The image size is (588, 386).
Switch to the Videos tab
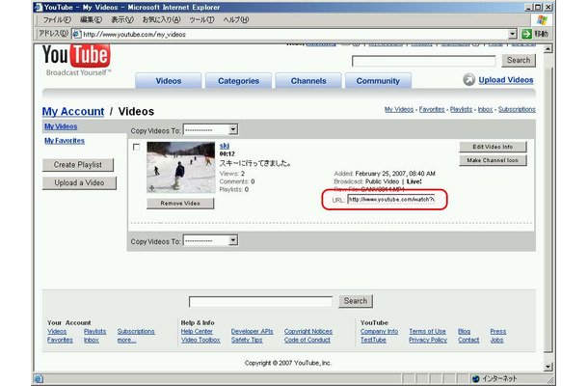pos(169,81)
